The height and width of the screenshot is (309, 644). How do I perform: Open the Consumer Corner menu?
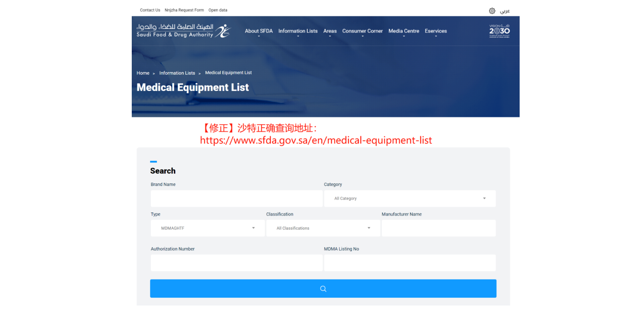pos(362,31)
